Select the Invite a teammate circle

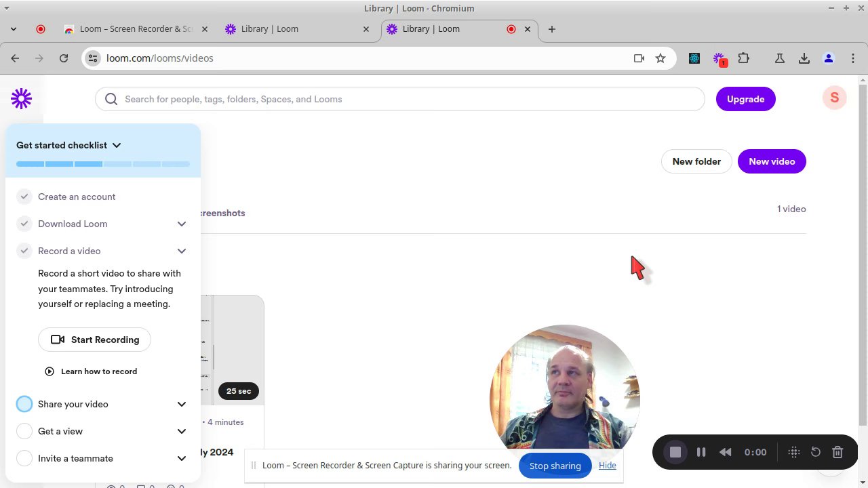[24, 458]
